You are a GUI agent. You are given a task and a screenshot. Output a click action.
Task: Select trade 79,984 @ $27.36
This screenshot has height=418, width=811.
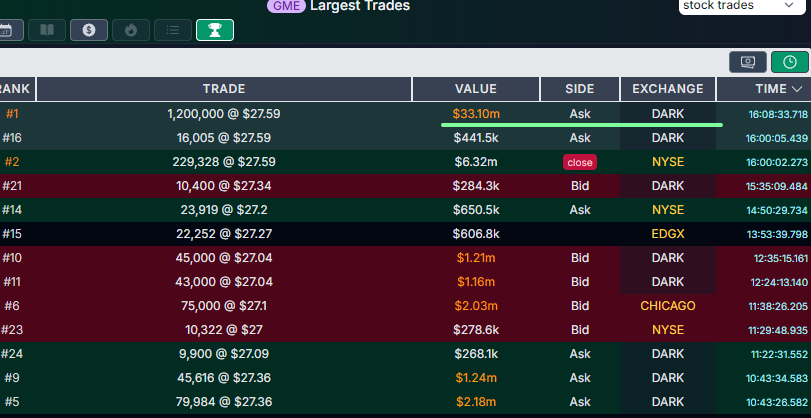point(224,402)
